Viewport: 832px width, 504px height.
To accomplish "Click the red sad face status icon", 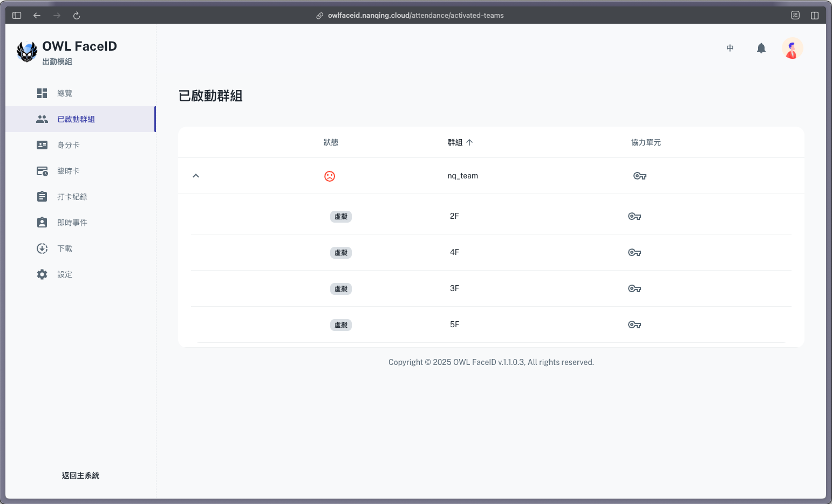I will pos(330,176).
